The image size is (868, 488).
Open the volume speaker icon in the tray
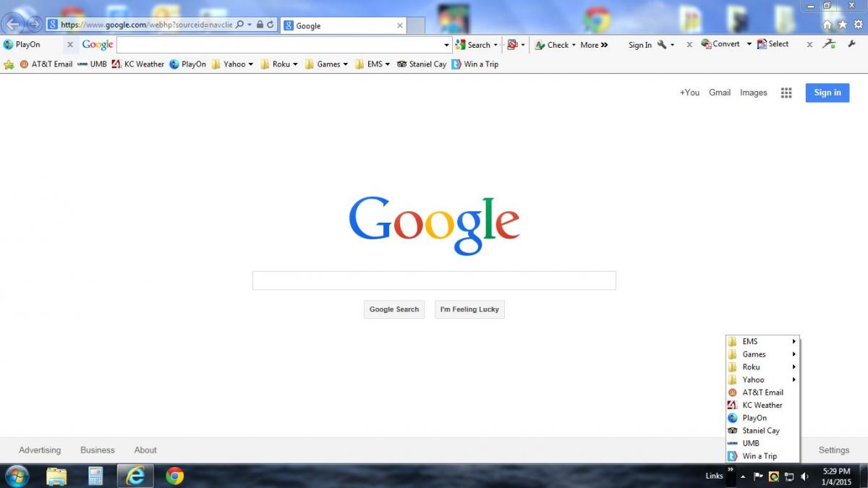tap(805, 476)
